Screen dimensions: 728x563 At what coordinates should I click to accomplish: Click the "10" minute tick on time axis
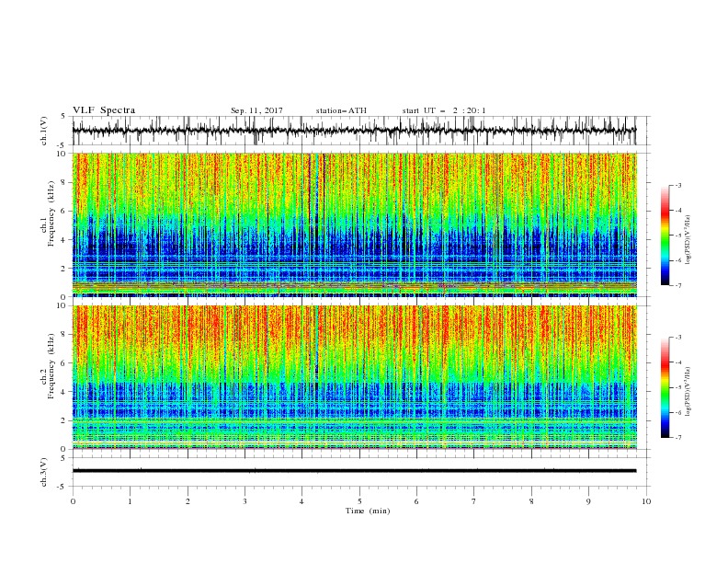(x=646, y=501)
